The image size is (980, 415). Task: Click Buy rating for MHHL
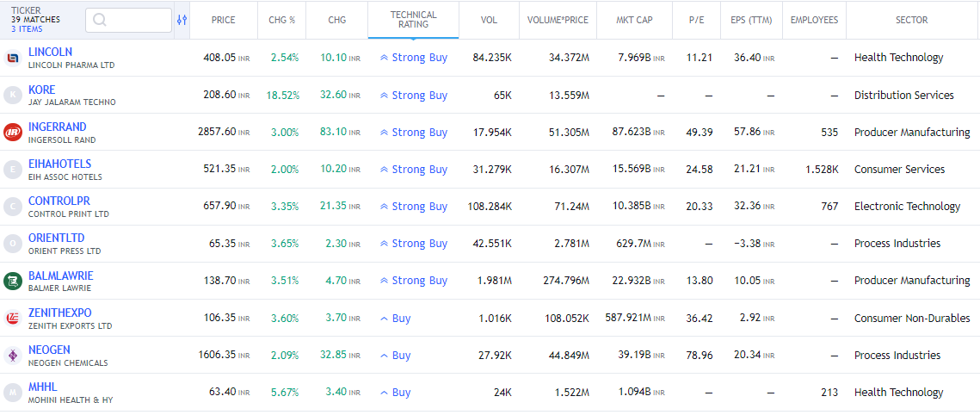[396, 393]
